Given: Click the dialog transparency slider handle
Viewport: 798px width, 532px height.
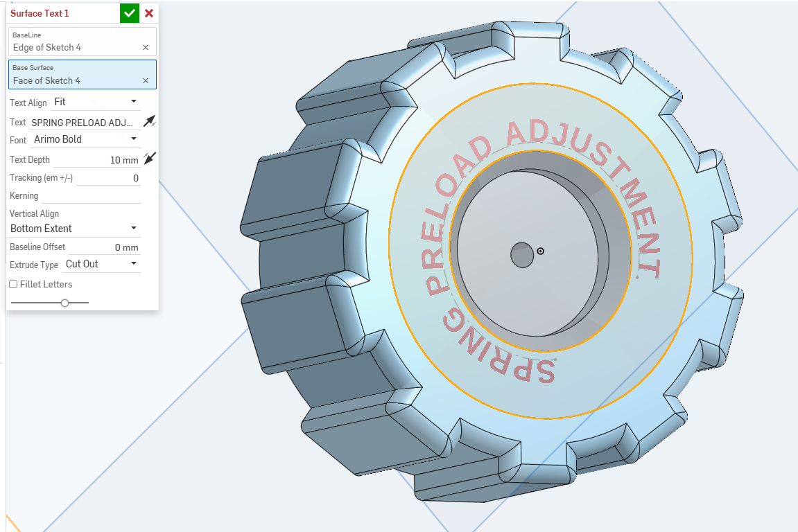Looking at the screenshot, I should pyautogui.click(x=64, y=303).
